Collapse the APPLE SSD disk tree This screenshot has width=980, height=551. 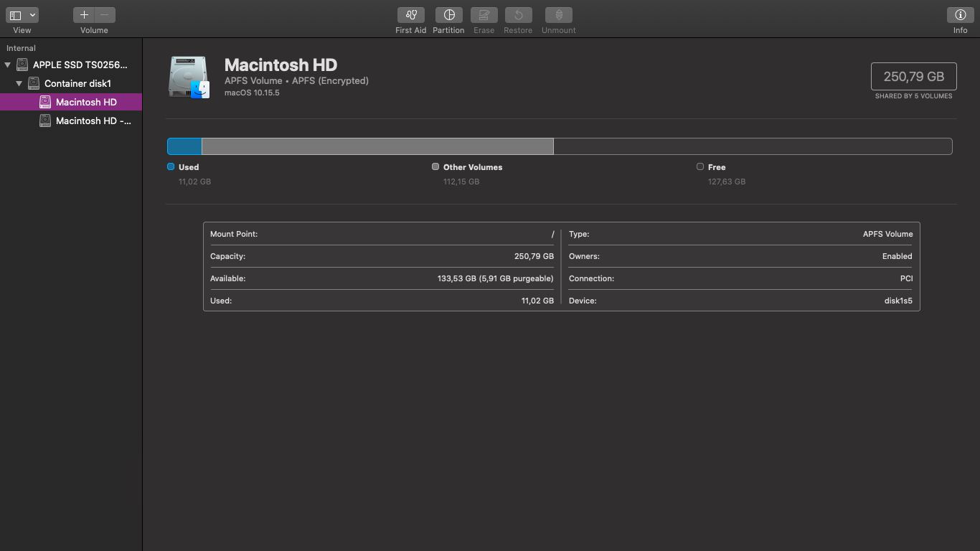[8, 65]
